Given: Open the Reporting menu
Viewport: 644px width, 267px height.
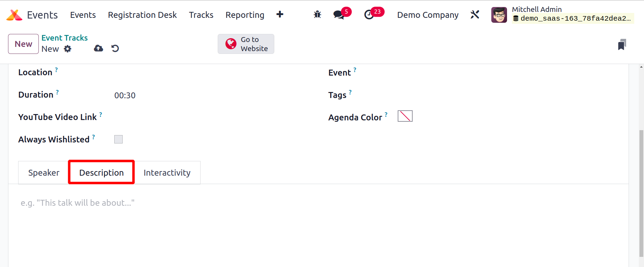Looking at the screenshot, I should tap(245, 15).
